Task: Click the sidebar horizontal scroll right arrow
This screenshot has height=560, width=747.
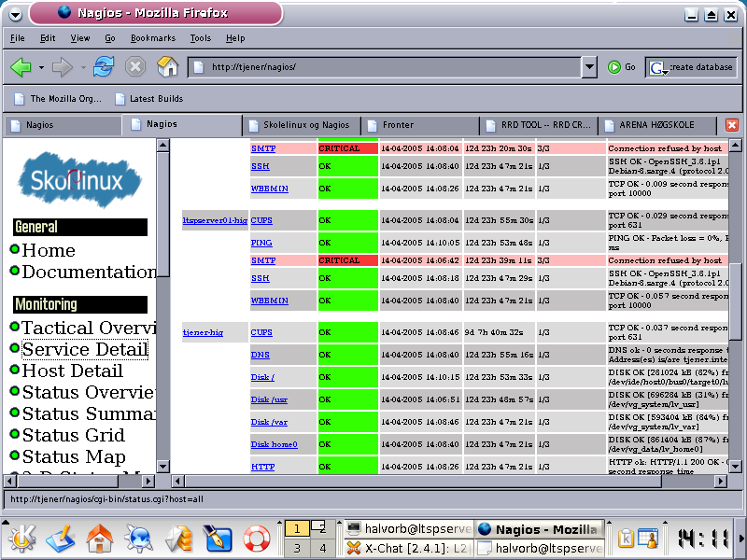Action: click(148, 481)
